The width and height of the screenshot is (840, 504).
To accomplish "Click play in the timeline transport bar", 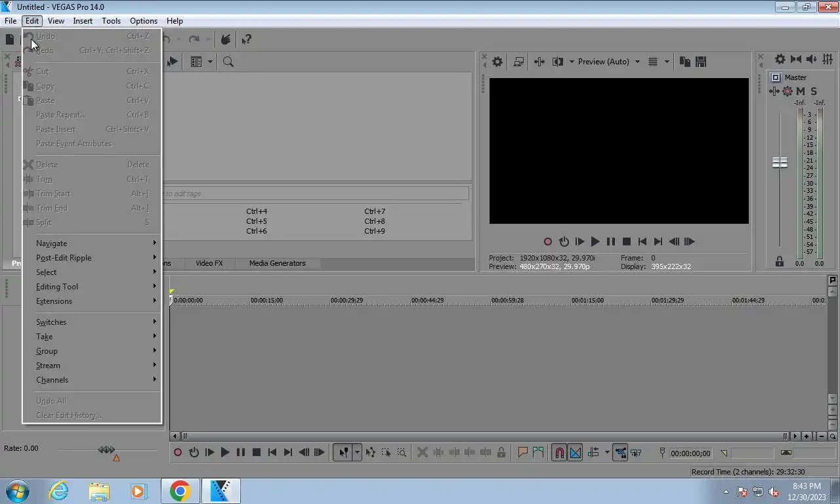I will (x=225, y=452).
